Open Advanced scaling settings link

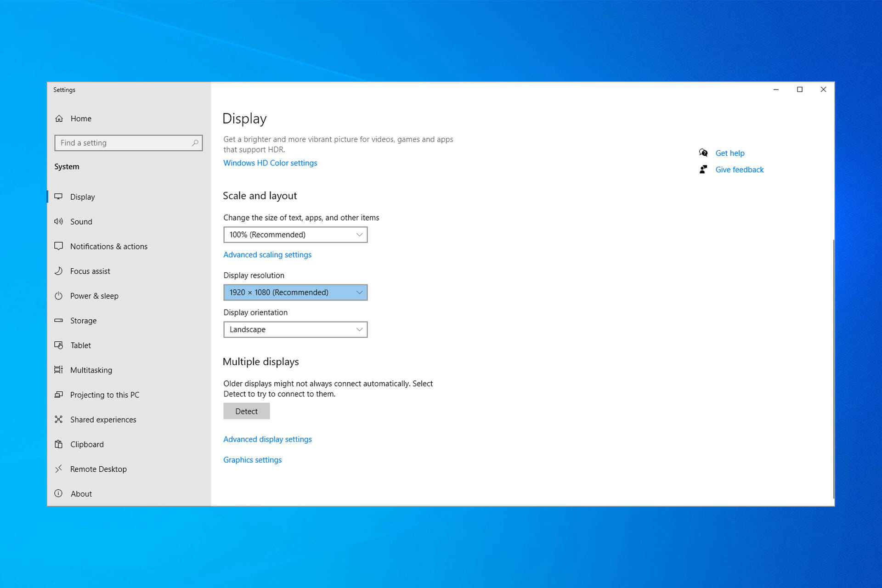click(x=267, y=254)
